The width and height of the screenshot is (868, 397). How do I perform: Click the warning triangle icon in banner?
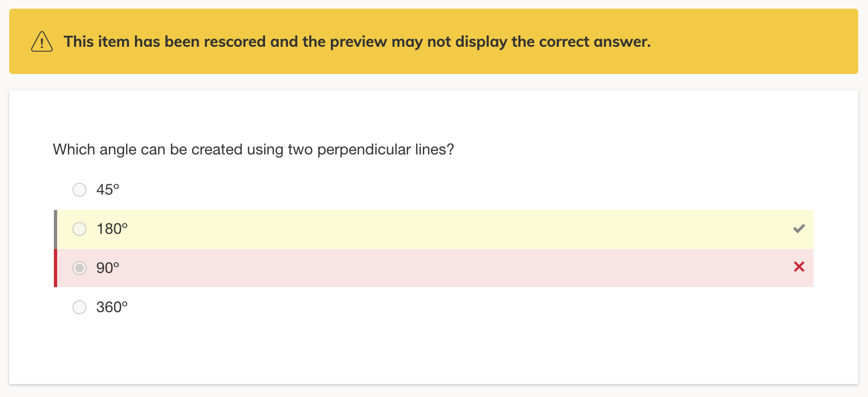click(42, 42)
